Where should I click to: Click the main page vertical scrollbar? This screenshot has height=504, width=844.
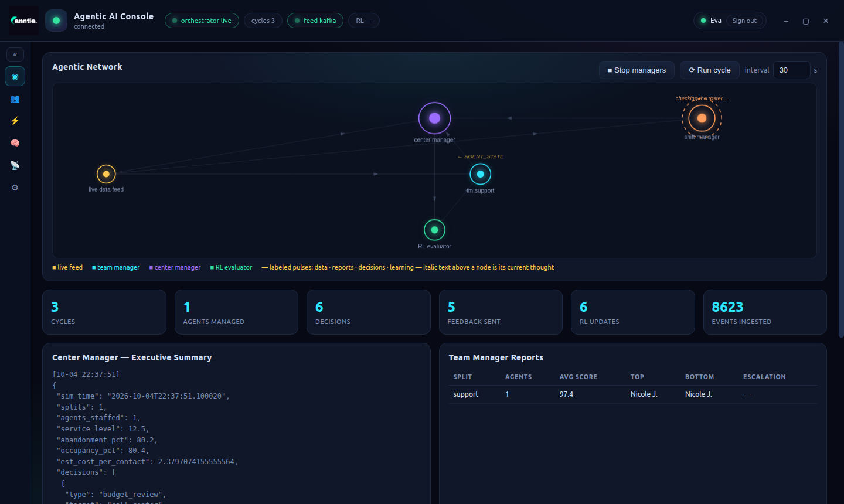pos(840,189)
